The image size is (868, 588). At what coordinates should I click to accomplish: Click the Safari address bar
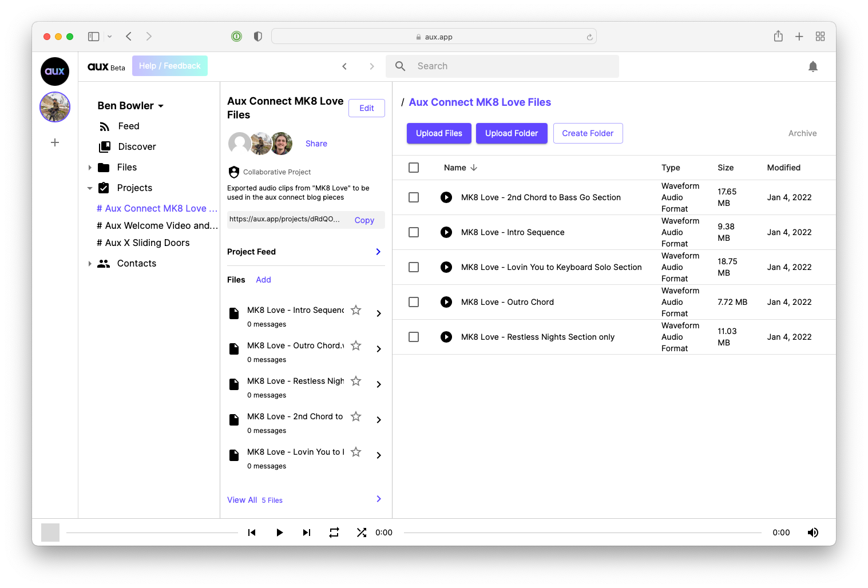coord(434,37)
